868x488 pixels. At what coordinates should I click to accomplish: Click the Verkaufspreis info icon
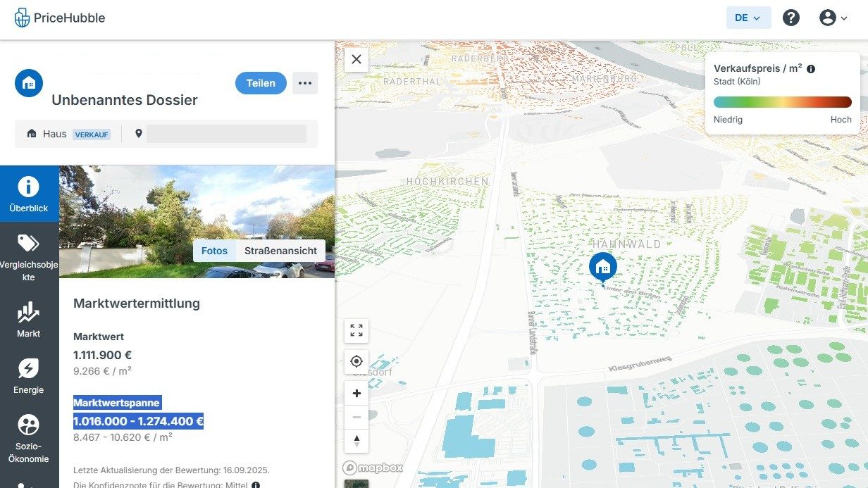[811, 69]
